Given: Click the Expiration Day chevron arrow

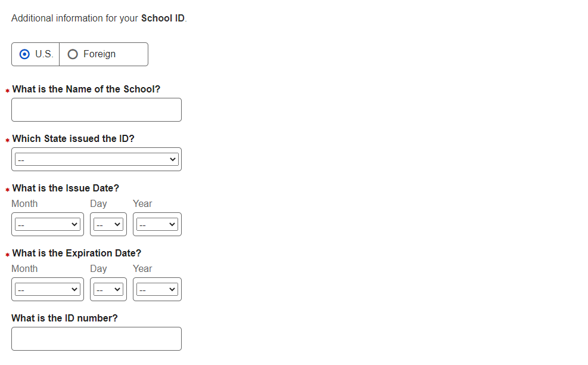Looking at the screenshot, I should pyautogui.click(x=117, y=289).
